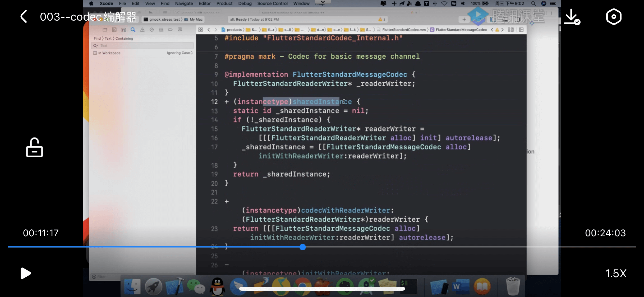Screen dimensions: 644x297
Task: Open the Source Control menu
Action: (272, 3)
